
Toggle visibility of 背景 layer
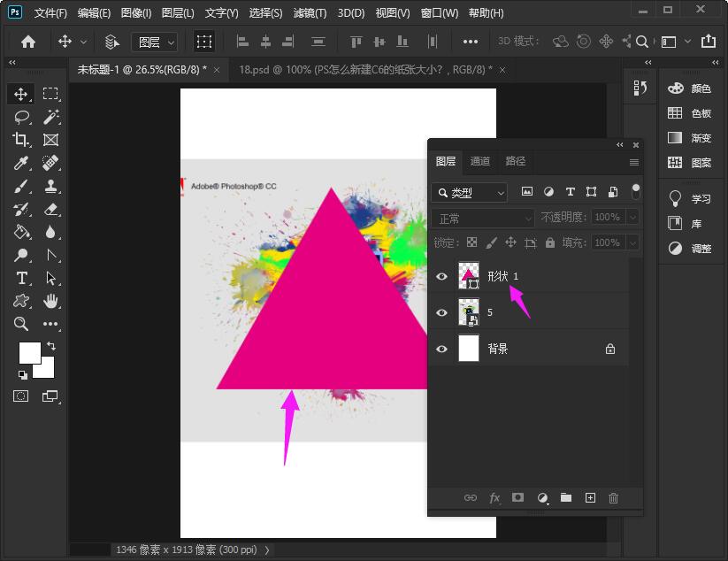pyautogui.click(x=441, y=349)
